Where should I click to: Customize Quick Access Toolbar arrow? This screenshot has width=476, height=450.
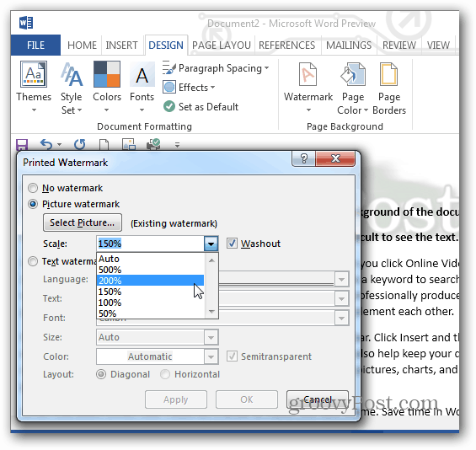click(177, 145)
